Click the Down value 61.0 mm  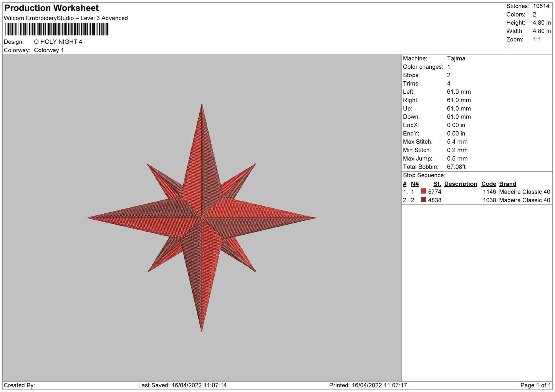(459, 117)
